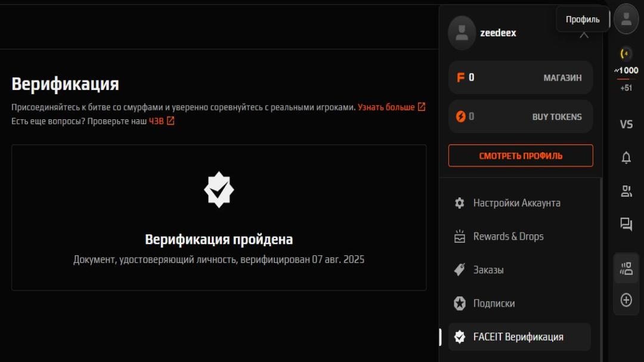Click the VS matchmaking icon

point(626,124)
